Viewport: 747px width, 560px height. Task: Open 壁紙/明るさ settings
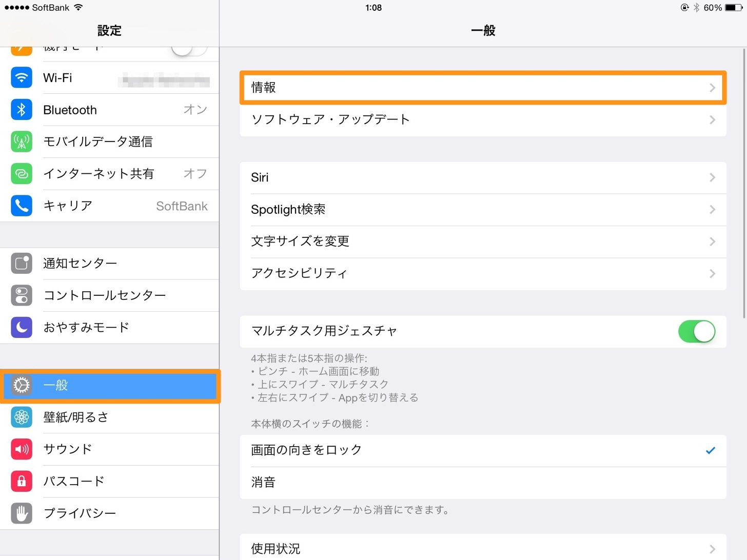[x=109, y=417]
